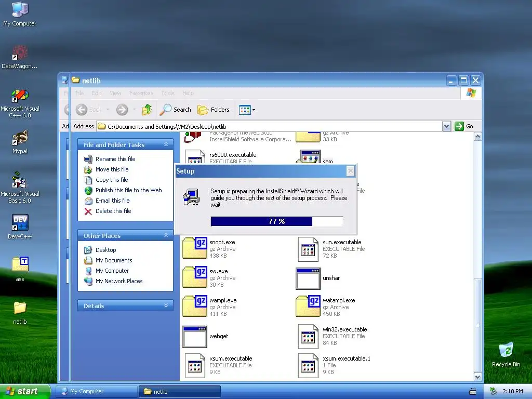Viewport: 532px width, 399px height.
Task: Click the file list scroll down arrow
Action: pyautogui.click(x=478, y=377)
